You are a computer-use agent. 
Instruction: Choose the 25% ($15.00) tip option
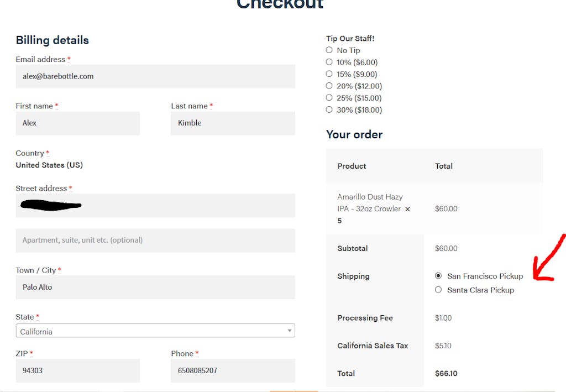[329, 98]
